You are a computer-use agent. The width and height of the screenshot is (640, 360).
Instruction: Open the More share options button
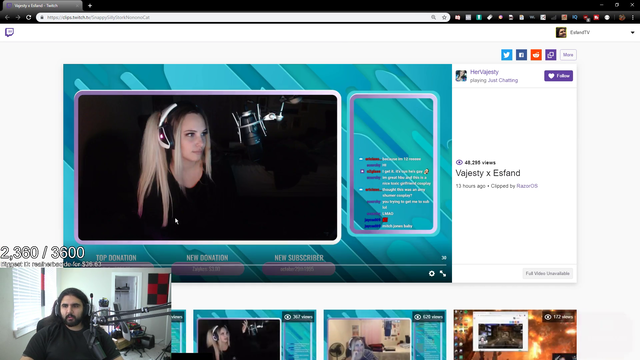tap(568, 55)
